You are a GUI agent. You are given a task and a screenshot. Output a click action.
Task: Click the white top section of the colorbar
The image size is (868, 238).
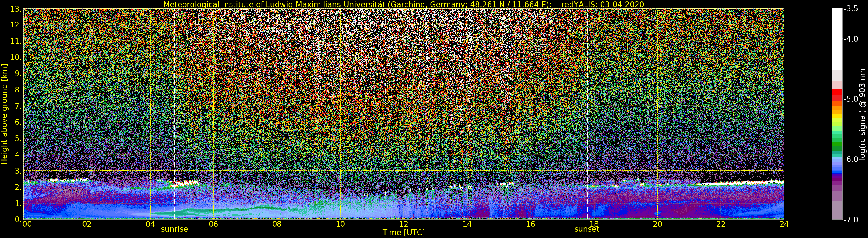pyautogui.click(x=837, y=39)
